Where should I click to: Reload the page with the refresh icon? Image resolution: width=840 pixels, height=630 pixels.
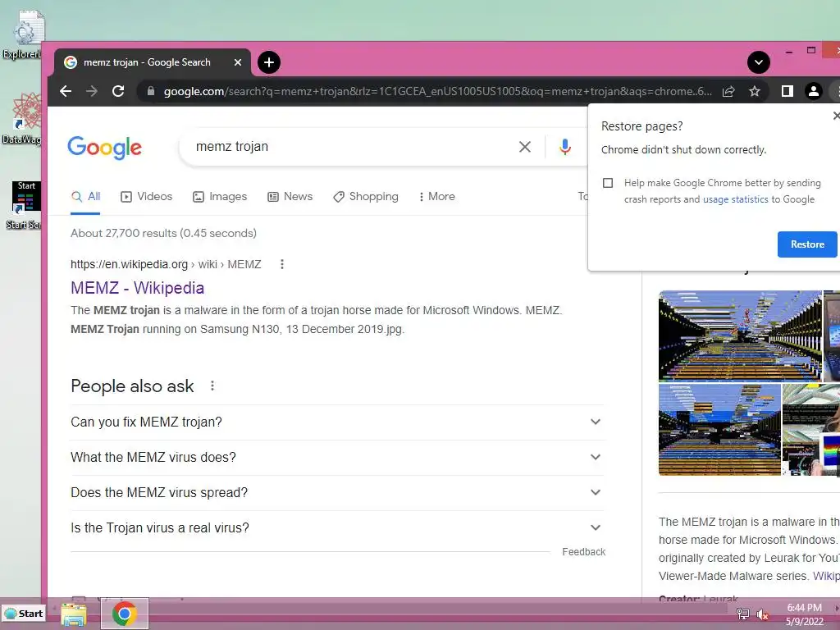pos(118,91)
